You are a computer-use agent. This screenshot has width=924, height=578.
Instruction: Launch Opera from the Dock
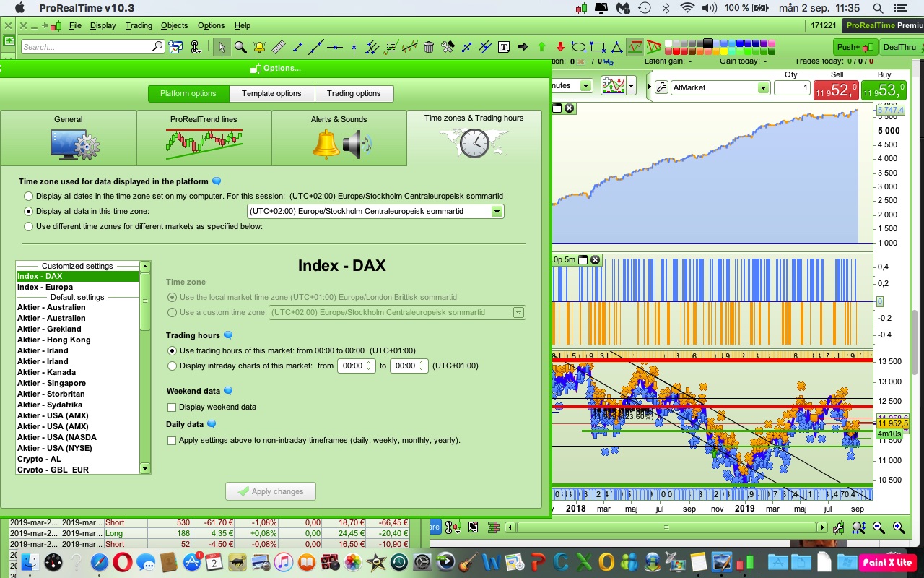122,562
